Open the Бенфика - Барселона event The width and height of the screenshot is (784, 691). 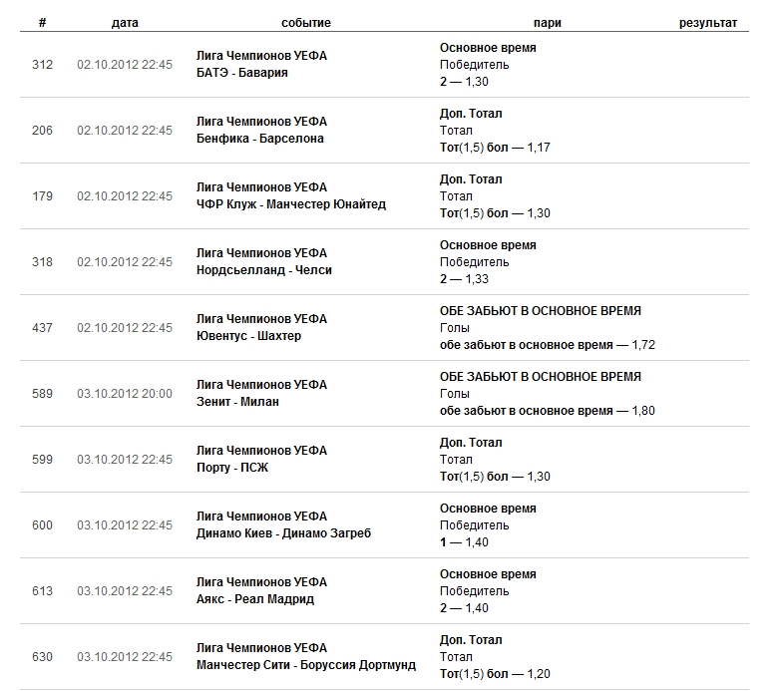(260, 139)
